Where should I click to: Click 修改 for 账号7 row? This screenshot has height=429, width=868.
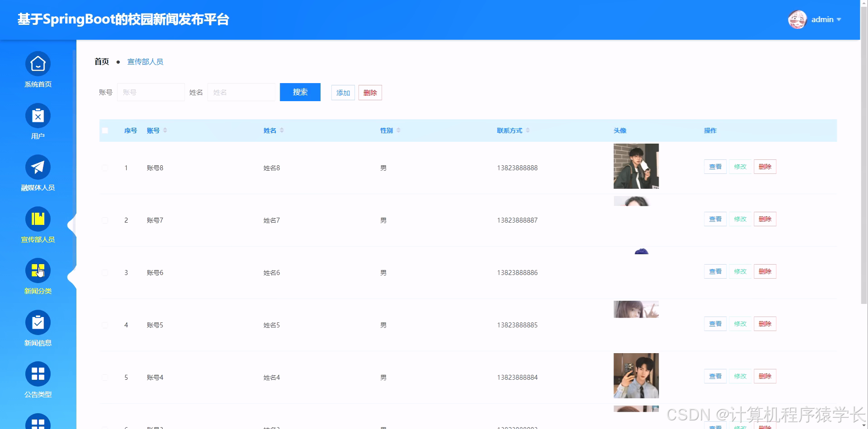coord(740,219)
